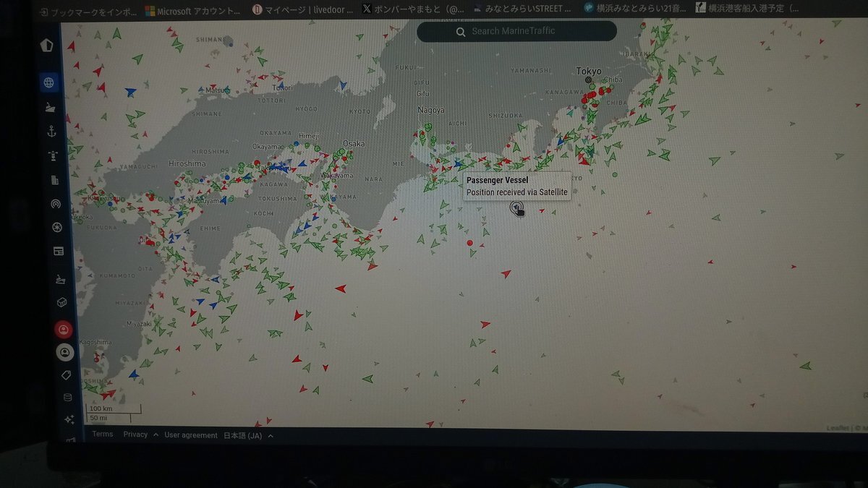Click the Hiroshima city label on map
The height and width of the screenshot is (488, 868).
tap(187, 163)
